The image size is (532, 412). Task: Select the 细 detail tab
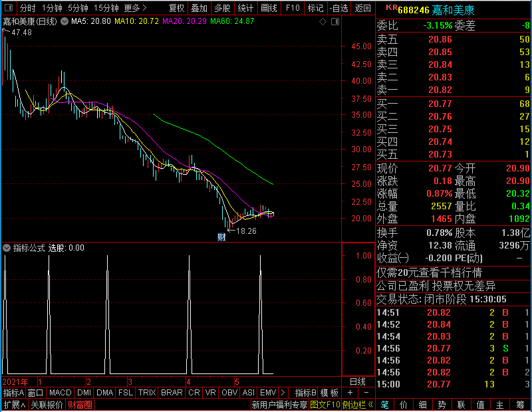coord(423,405)
